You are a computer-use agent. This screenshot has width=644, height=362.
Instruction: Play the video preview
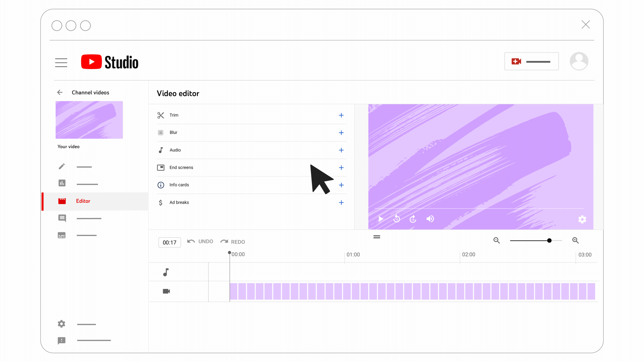pyautogui.click(x=381, y=219)
